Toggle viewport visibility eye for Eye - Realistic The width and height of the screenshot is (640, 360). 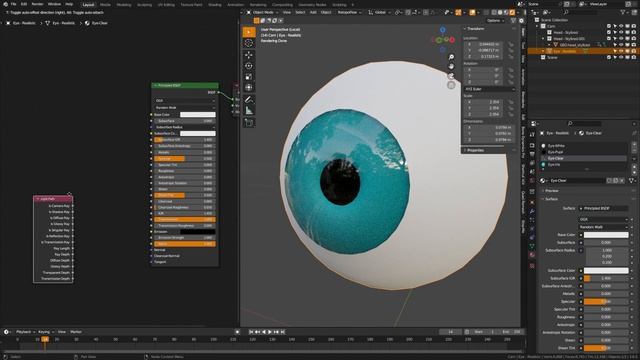tap(621, 51)
